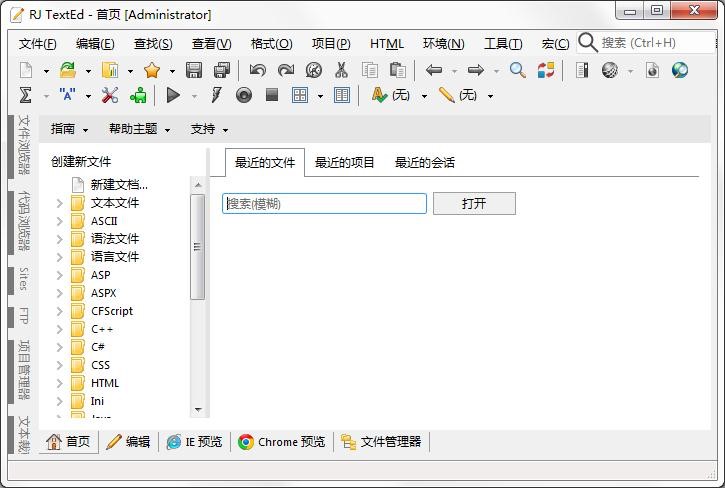Click the Undo arrow icon
The width and height of the screenshot is (725, 488).
pos(258,70)
